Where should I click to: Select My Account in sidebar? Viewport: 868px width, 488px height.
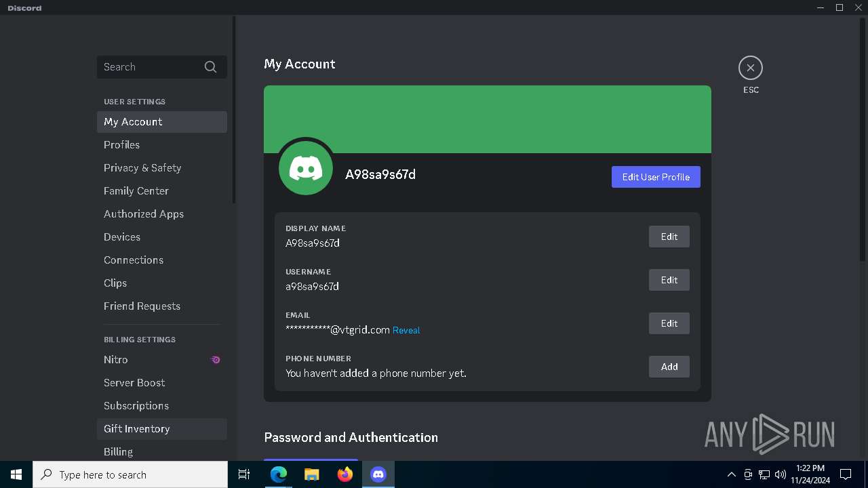click(162, 122)
